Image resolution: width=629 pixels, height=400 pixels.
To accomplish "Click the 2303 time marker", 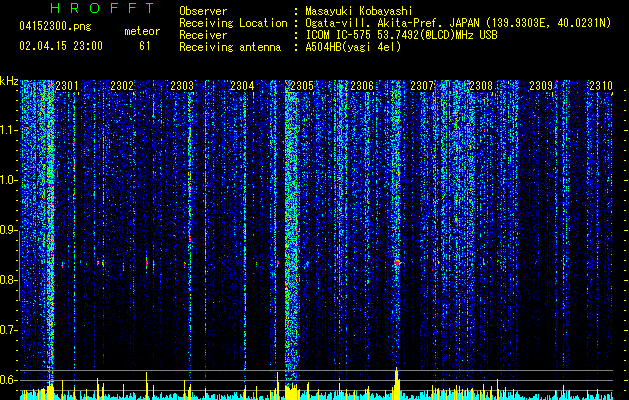I will pyautogui.click(x=182, y=86).
